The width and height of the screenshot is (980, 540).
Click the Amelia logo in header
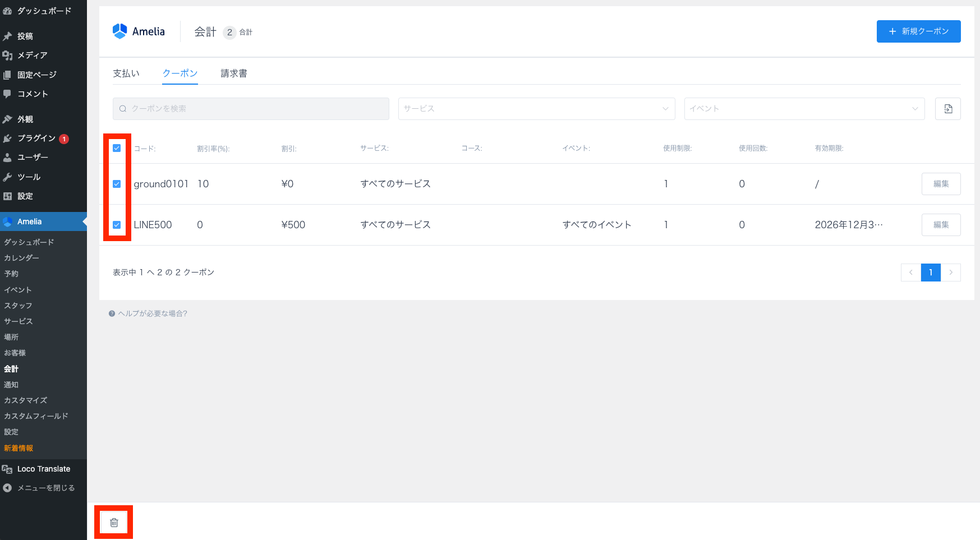point(120,31)
